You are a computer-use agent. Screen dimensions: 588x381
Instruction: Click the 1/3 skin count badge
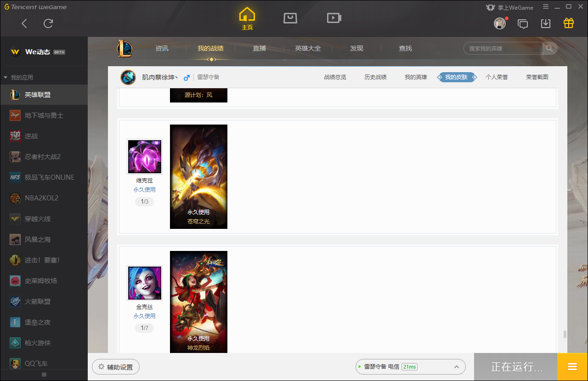click(144, 202)
